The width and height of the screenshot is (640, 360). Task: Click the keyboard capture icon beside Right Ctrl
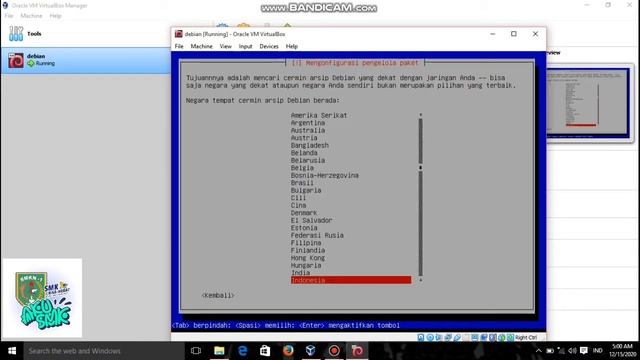pos(510,338)
